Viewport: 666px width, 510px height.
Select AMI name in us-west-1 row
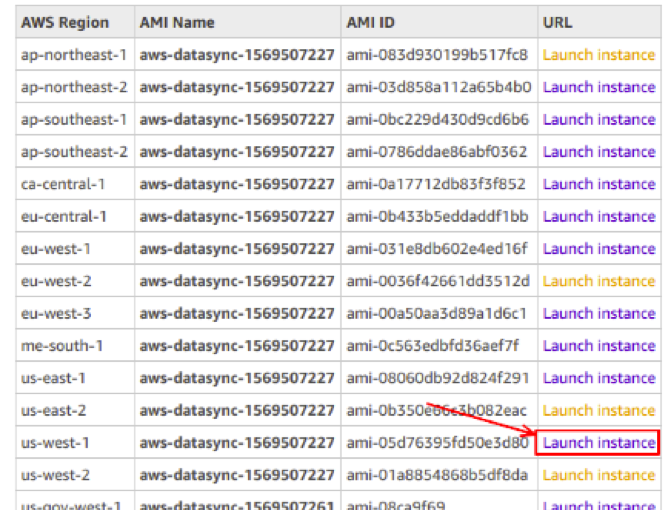point(237,443)
